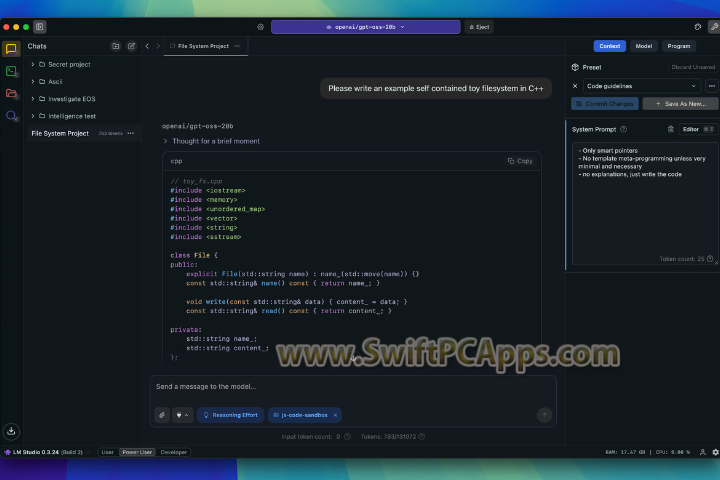Clear the system prompt with trash icon
The height and width of the screenshot is (480, 720).
(x=670, y=129)
